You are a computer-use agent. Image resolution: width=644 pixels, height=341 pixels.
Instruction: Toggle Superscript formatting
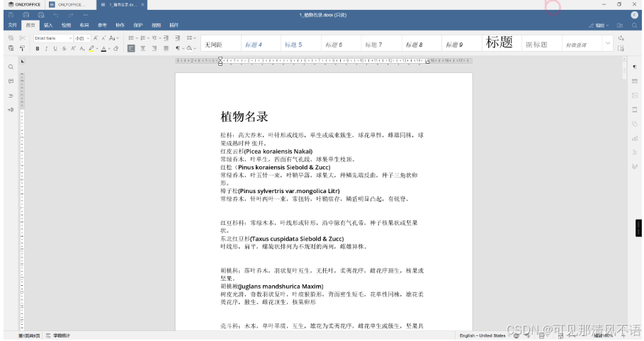73,48
